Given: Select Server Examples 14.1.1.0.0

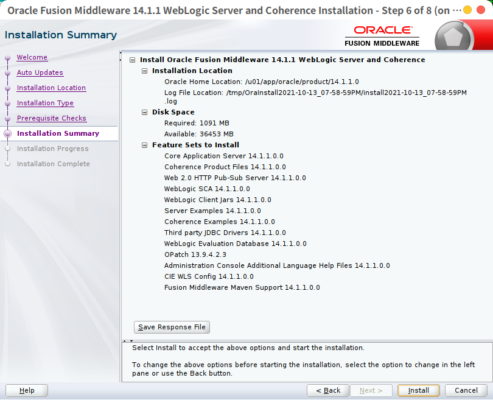Looking at the screenshot, I should [x=213, y=211].
